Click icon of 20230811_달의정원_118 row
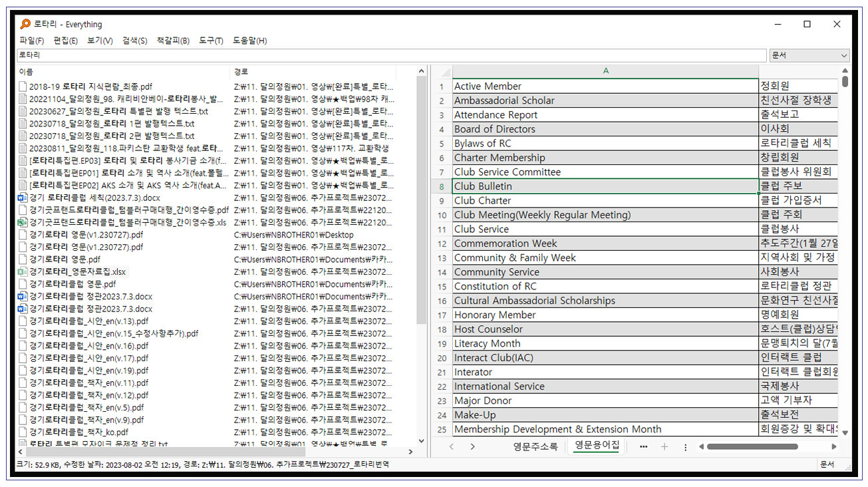 click(23, 148)
